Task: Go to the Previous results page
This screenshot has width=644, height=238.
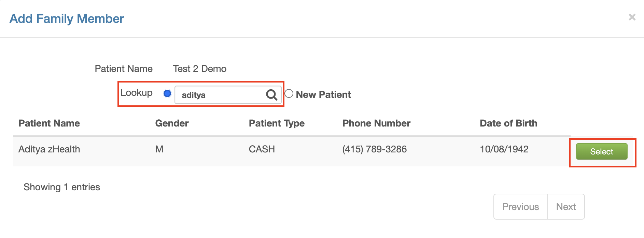Action: pyautogui.click(x=520, y=207)
